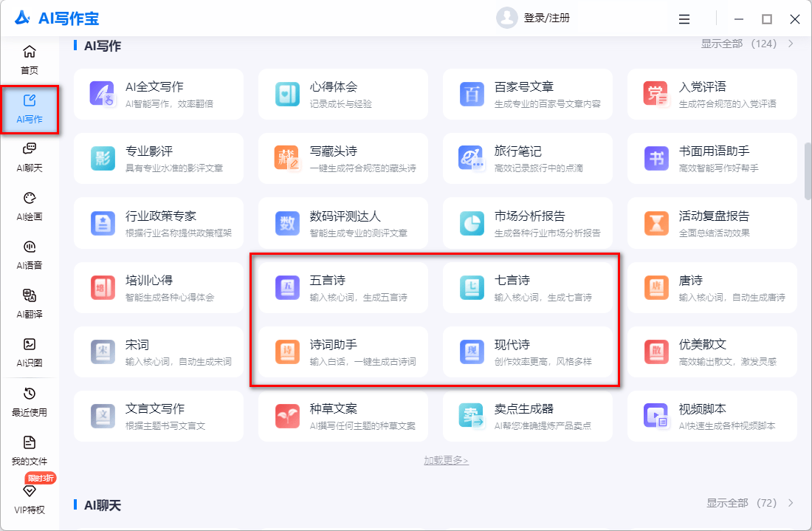The image size is (812, 531).
Task: Click the 加载更多 link
Action: [x=446, y=460]
